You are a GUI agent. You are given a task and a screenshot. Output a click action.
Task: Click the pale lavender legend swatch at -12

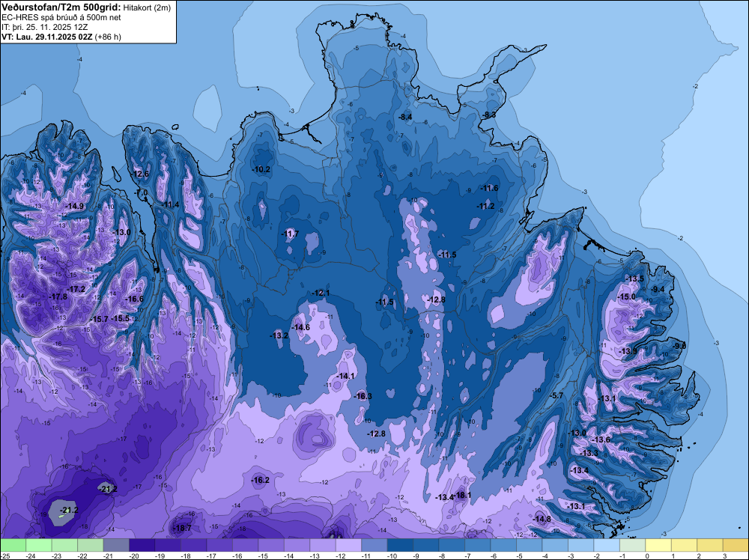348,545
